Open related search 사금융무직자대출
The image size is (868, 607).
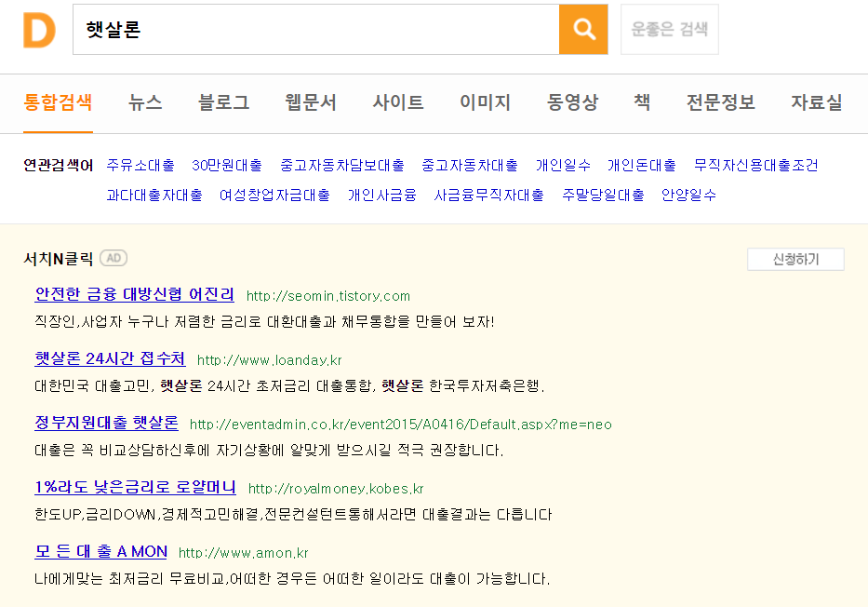pos(489,195)
